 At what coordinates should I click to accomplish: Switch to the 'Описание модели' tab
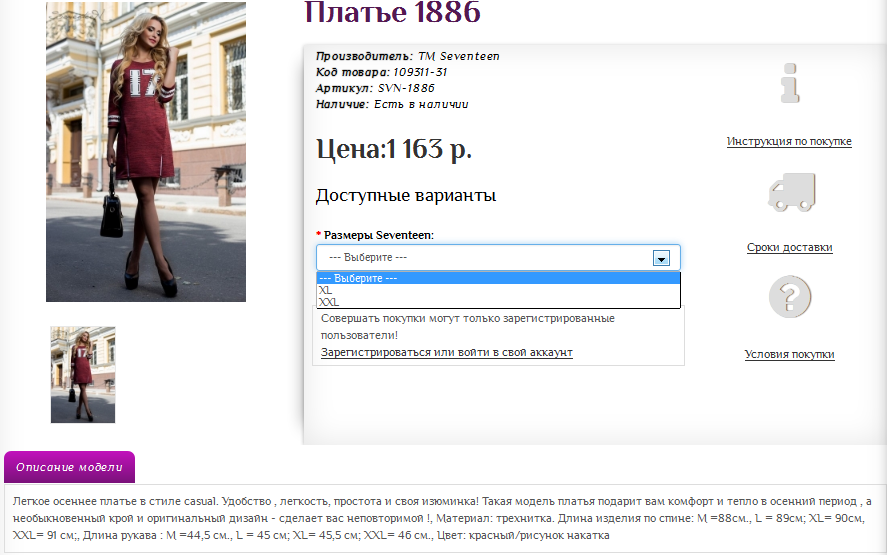pos(69,467)
